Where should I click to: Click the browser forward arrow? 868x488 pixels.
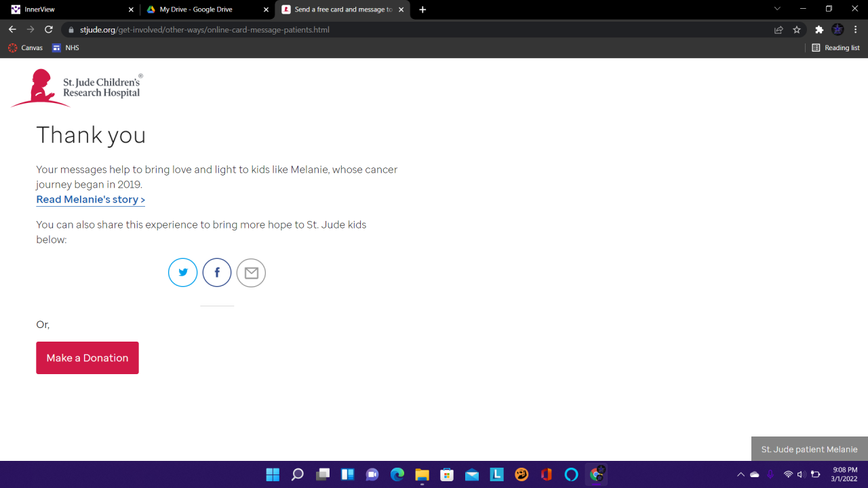point(31,30)
